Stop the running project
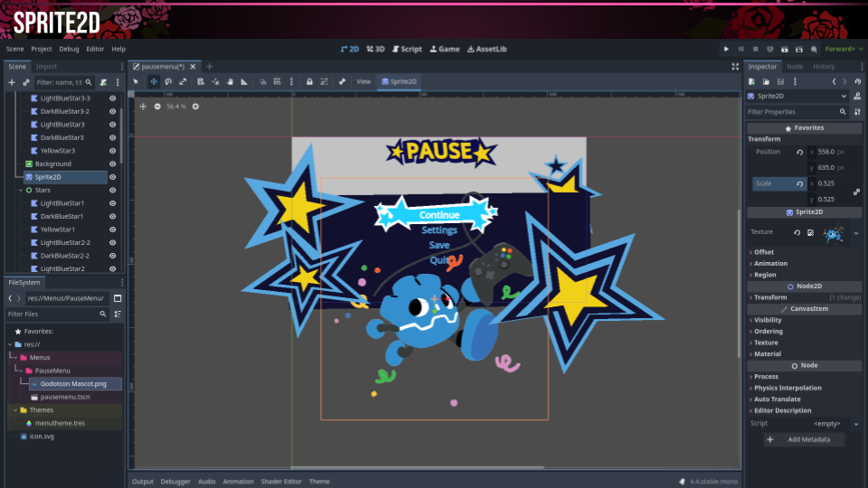Image resolution: width=868 pixels, height=488 pixels. click(x=755, y=49)
